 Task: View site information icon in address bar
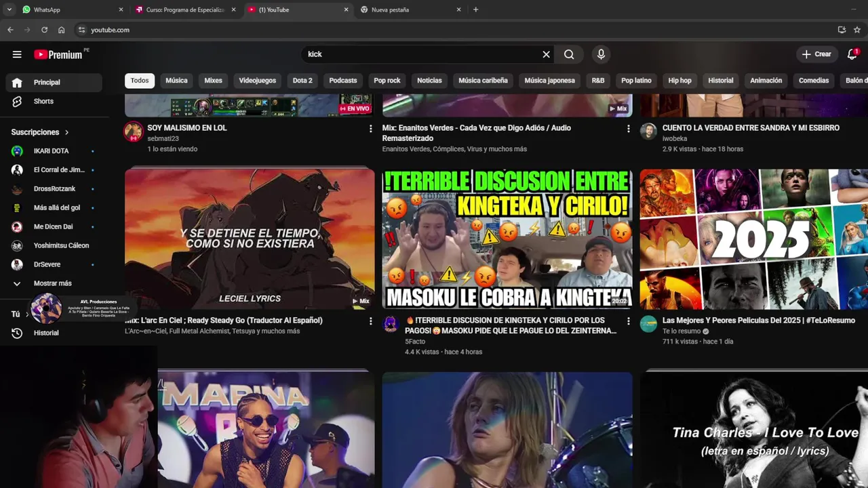click(x=81, y=30)
